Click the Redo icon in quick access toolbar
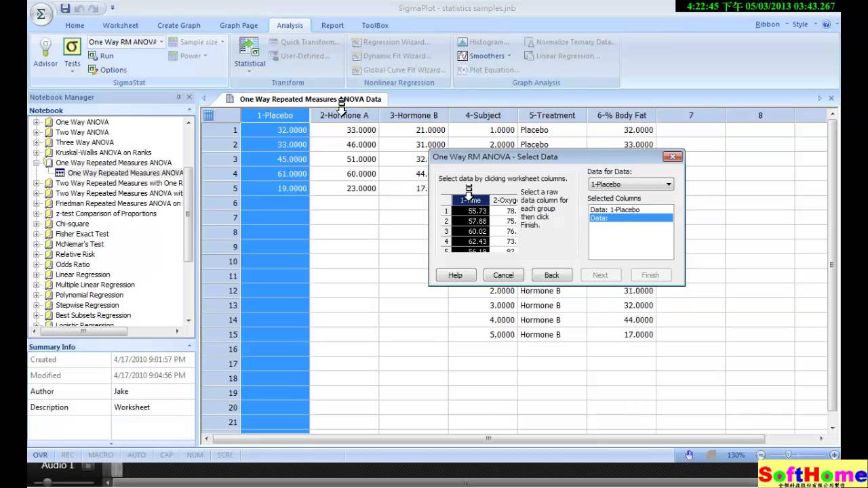This screenshot has height=488, width=868. pos(92,8)
